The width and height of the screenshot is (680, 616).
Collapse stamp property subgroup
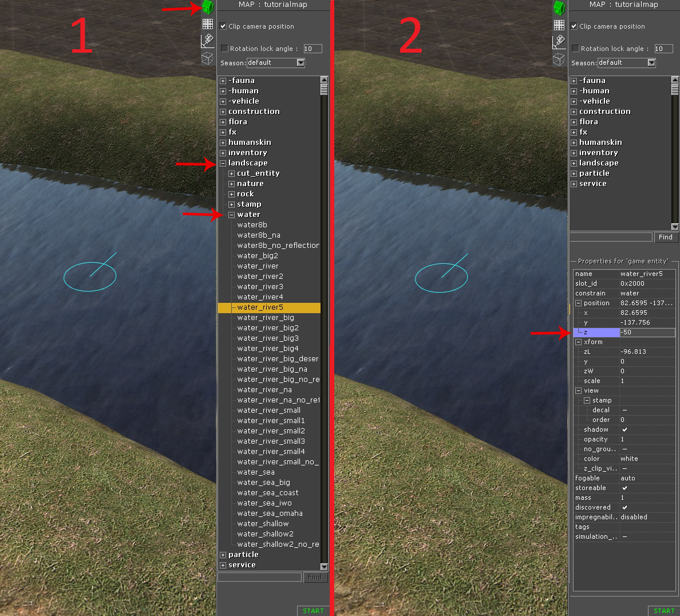(x=587, y=400)
